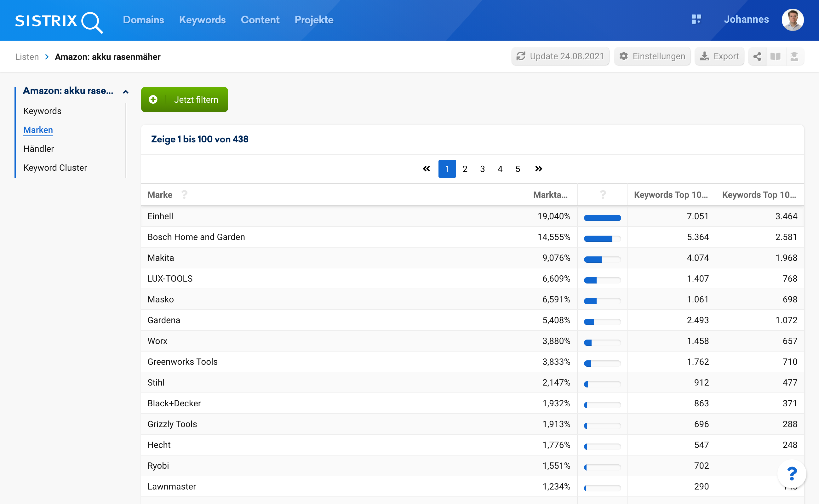This screenshot has width=819, height=504.
Task: Click question mark above the bar column
Action: coord(603,195)
